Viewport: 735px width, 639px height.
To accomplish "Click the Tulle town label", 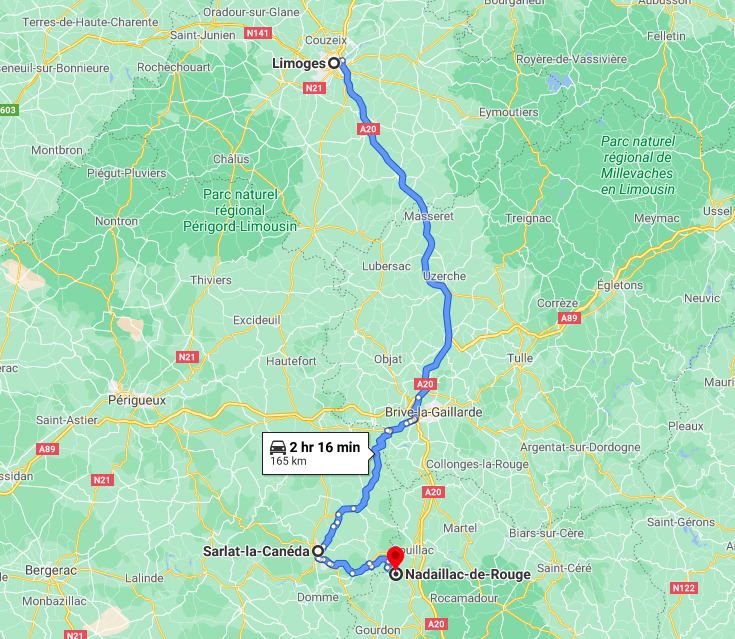I will click(x=520, y=358).
